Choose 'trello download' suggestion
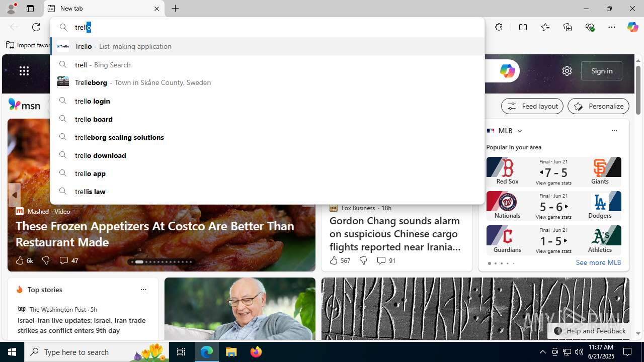The width and height of the screenshot is (644, 362). click(267, 155)
